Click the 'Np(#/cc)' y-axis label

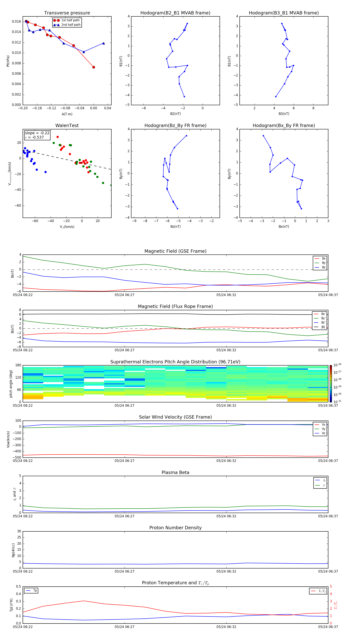coord(13,550)
